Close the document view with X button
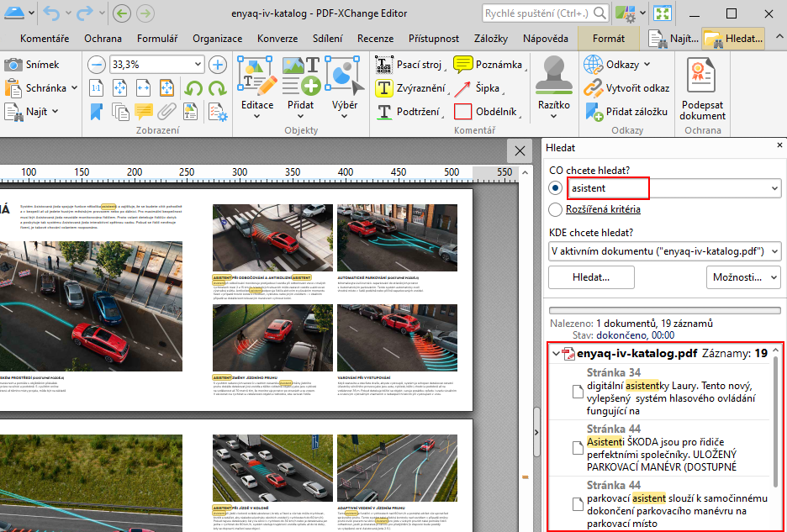 pos(520,150)
